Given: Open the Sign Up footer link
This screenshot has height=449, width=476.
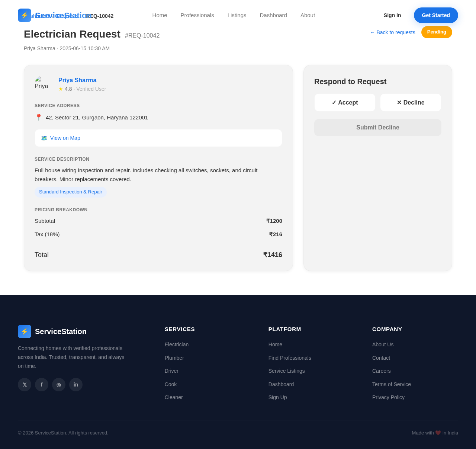Looking at the screenshot, I should click(278, 397).
